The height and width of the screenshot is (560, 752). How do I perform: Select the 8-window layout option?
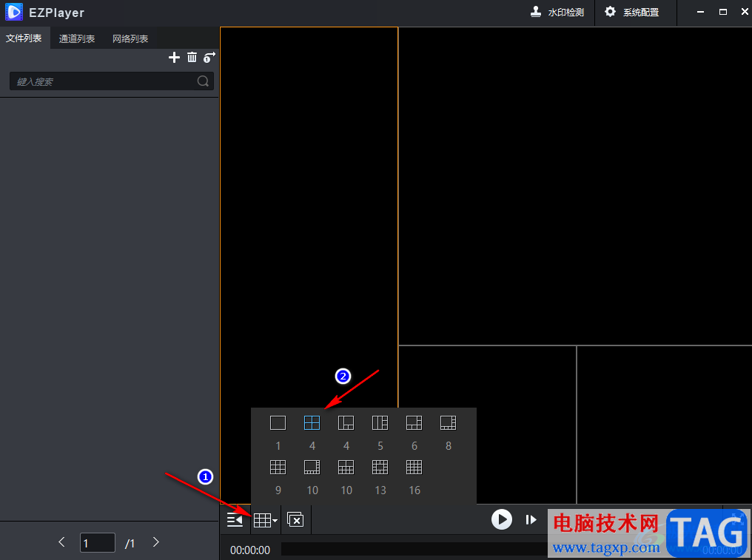tap(448, 423)
